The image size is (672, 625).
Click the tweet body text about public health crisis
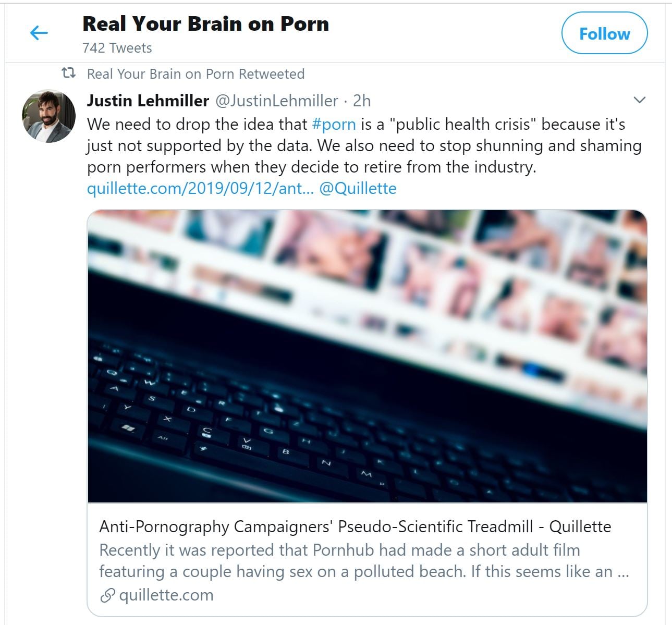tap(364, 145)
